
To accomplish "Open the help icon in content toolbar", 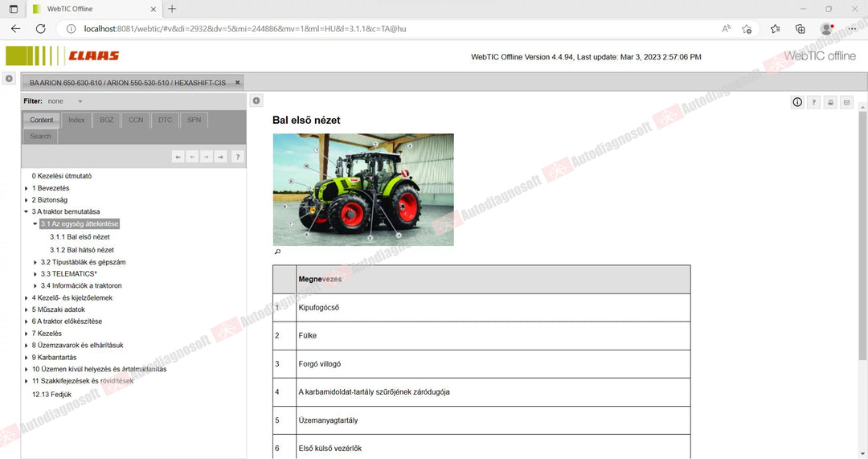I will 813,102.
